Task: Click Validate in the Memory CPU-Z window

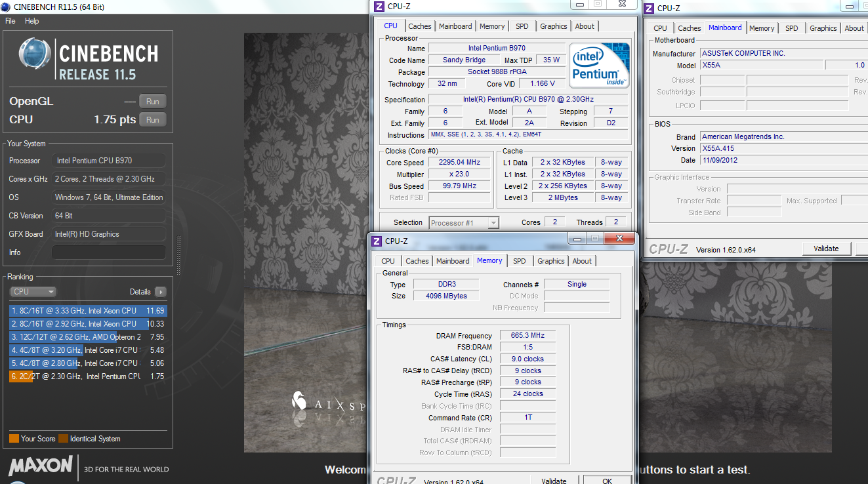Action: point(554,481)
